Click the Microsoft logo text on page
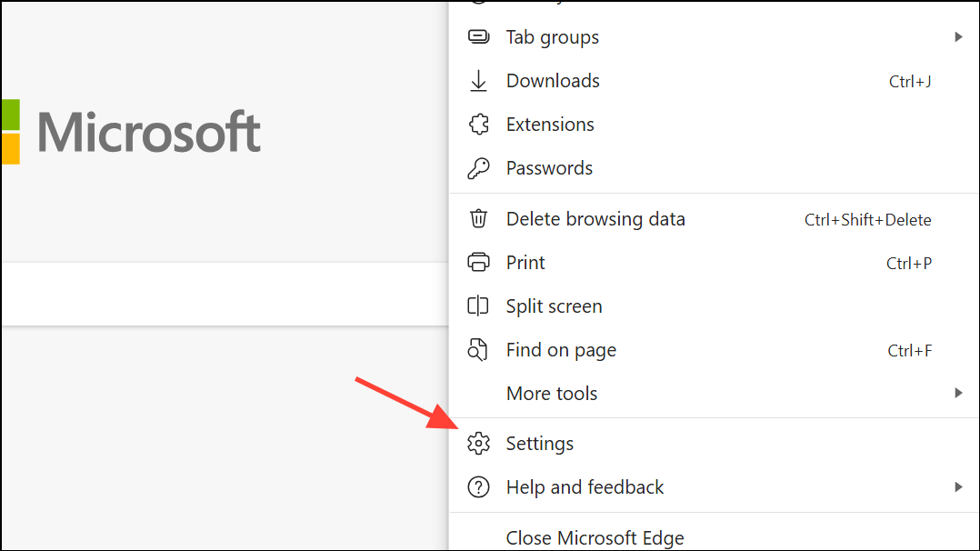 click(149, 132)
